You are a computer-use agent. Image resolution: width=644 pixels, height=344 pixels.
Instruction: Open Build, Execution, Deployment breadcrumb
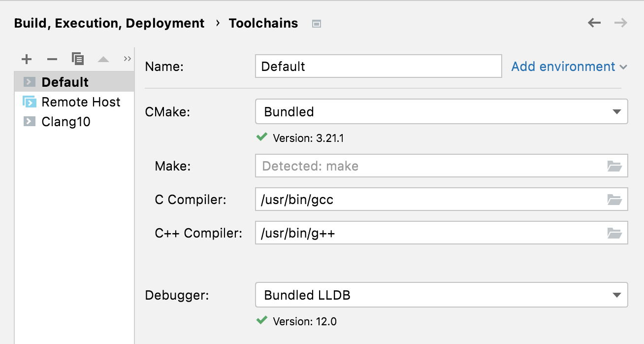click(x=109, y=23)
